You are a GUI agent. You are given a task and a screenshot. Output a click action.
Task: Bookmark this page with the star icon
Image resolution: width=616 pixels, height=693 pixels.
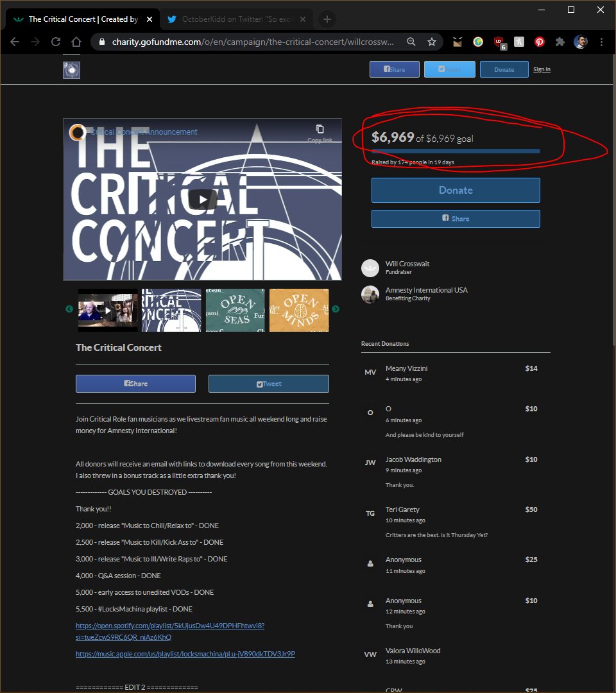(x=432, y=42)
